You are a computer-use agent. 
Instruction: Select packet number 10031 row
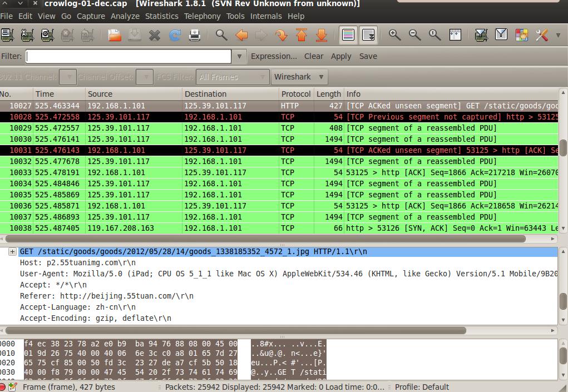[279, 150]
